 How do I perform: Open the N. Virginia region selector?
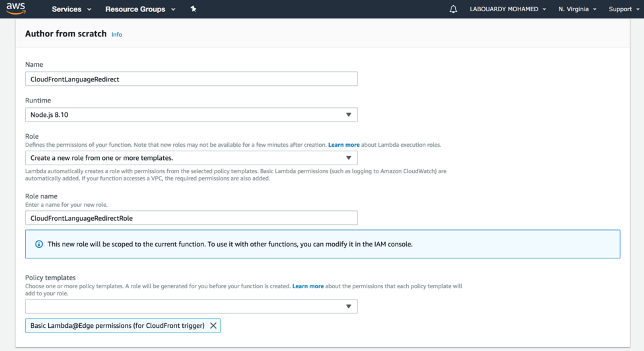(x=577, y=9)
